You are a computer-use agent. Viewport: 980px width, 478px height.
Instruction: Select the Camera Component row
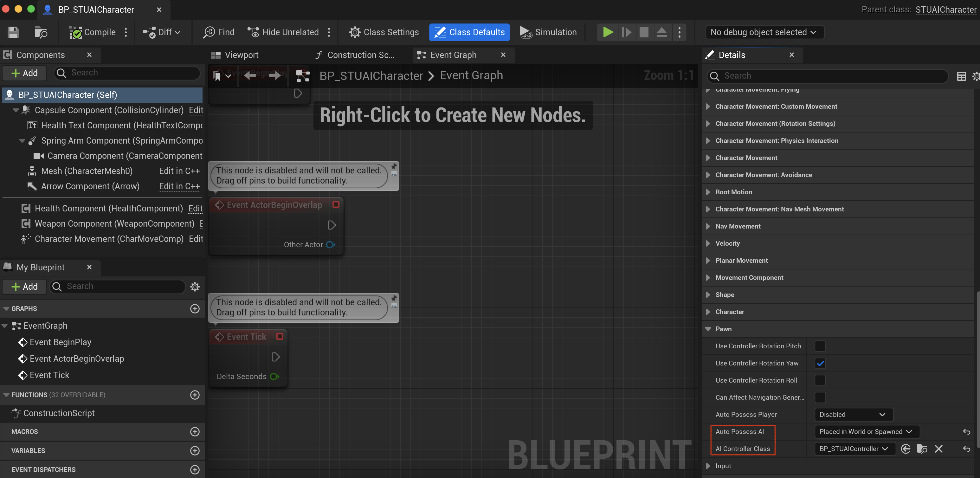click(x=118, y=156)
